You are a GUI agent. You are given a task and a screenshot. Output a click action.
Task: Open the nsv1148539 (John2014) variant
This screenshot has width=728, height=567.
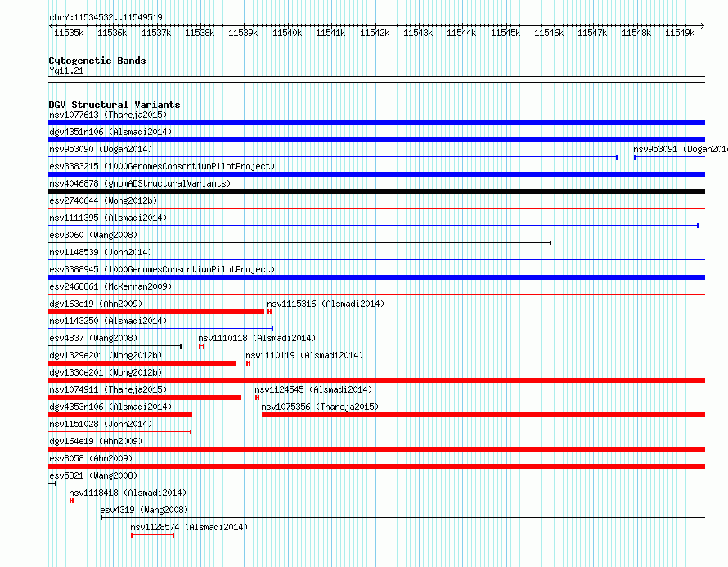pos(101,252)
